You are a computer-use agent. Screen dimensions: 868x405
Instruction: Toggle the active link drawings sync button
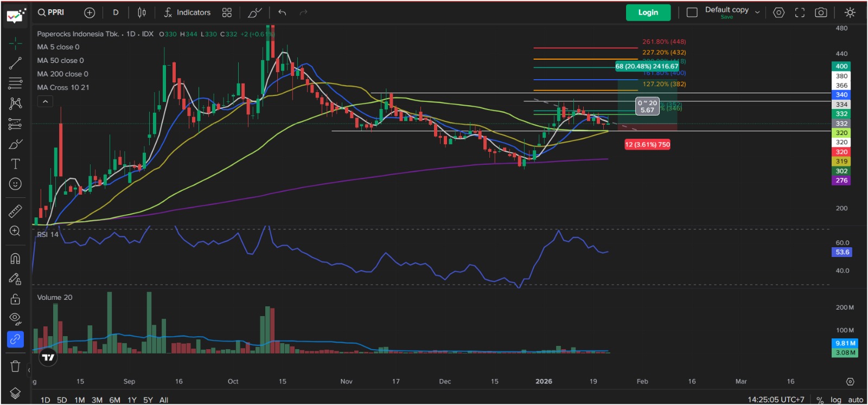[x=15, y=339]
